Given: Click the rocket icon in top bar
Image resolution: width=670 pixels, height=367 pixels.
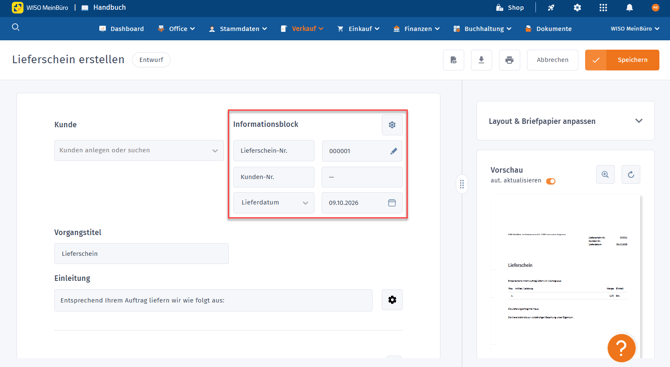Looking at the screenshot, I should [551, 8].
